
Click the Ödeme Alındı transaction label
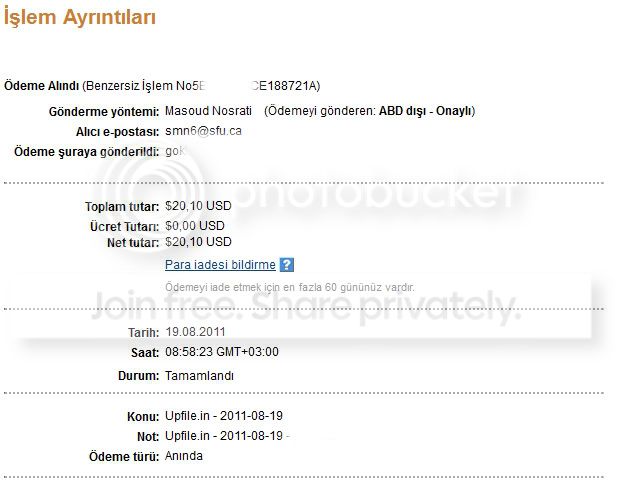pos(41,86)
